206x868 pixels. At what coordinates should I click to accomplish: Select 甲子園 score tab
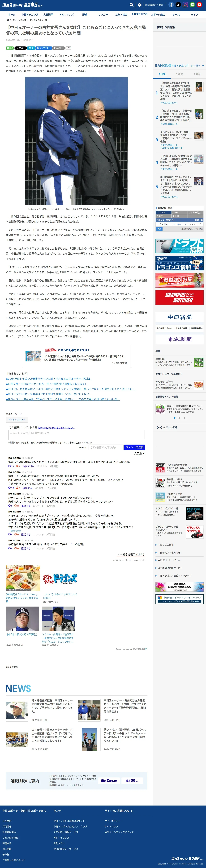pyautogui.click(x=180, y=216)
